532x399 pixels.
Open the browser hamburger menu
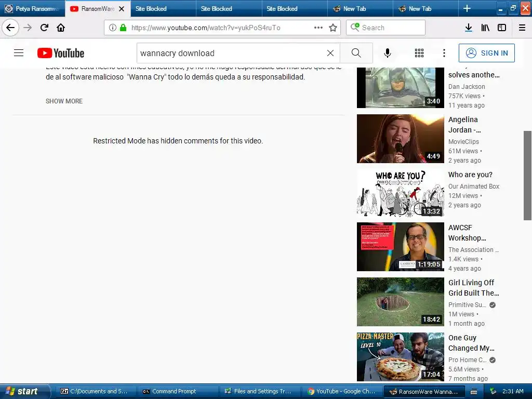522,28
